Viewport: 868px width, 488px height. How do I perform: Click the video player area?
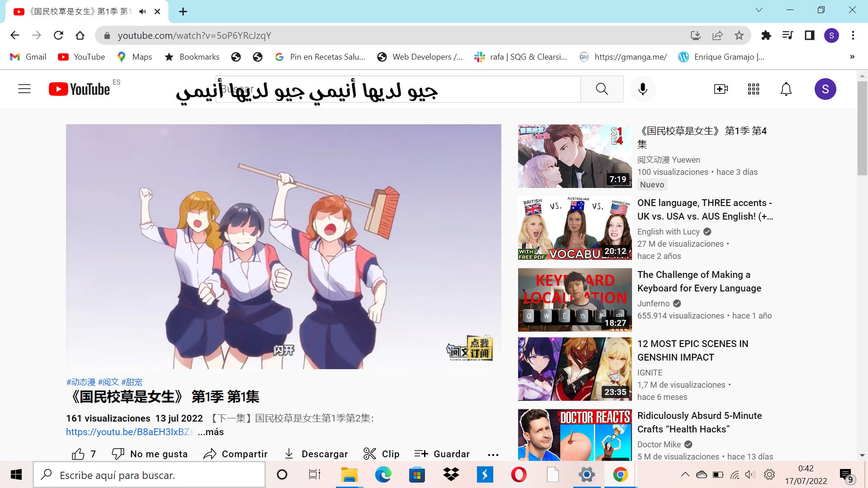point(283,247)
